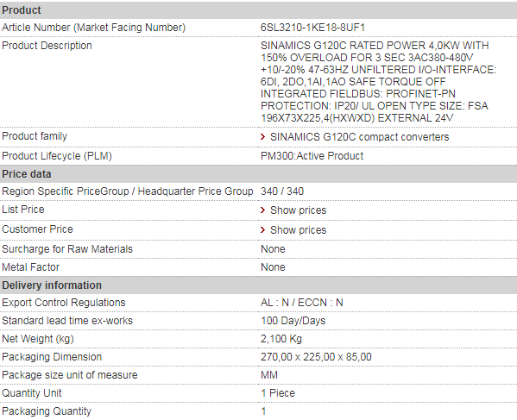Open SINAMICS G120C compact converters link
This screenshot has width=517, height=420.
click(x=359, y=137)
